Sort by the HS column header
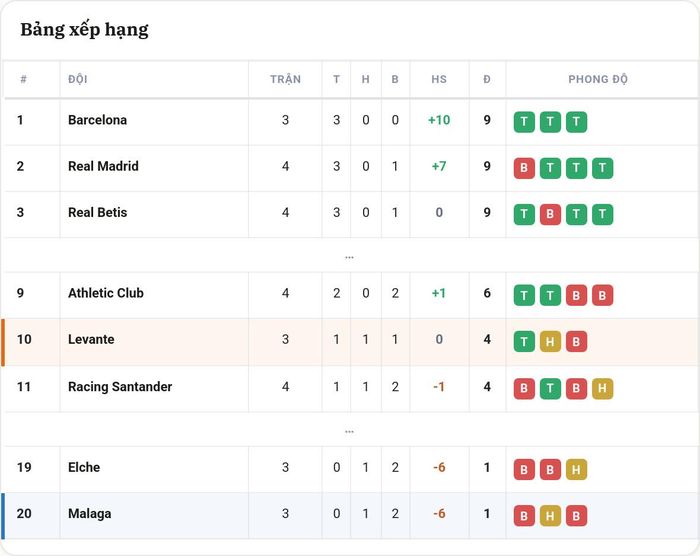 [439, 79]
